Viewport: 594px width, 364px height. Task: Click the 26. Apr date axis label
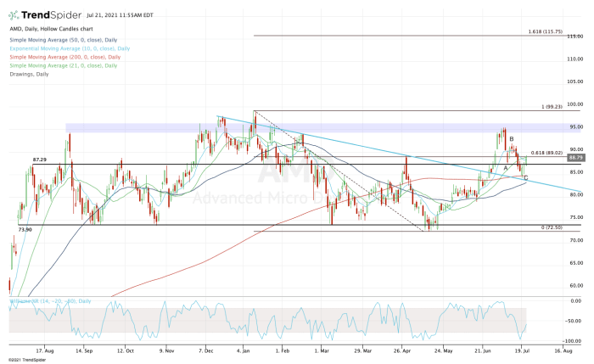pyautogui.click(x=402, y=351)
